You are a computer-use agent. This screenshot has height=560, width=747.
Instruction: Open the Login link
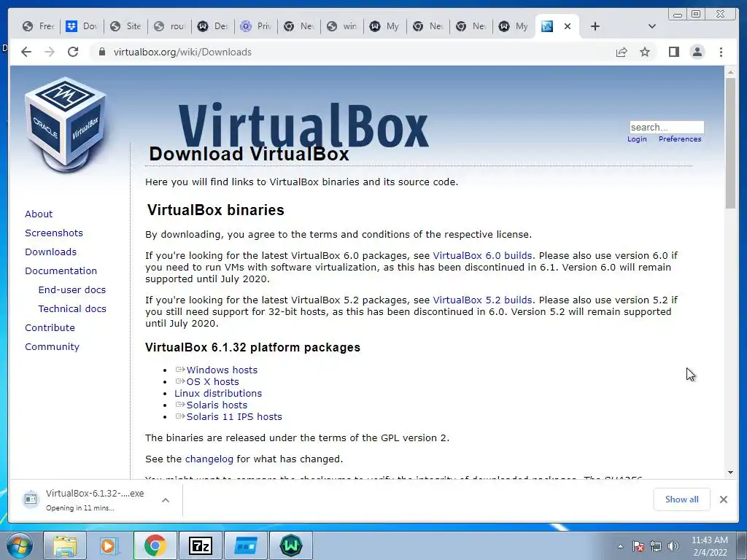tap(637, 139)
